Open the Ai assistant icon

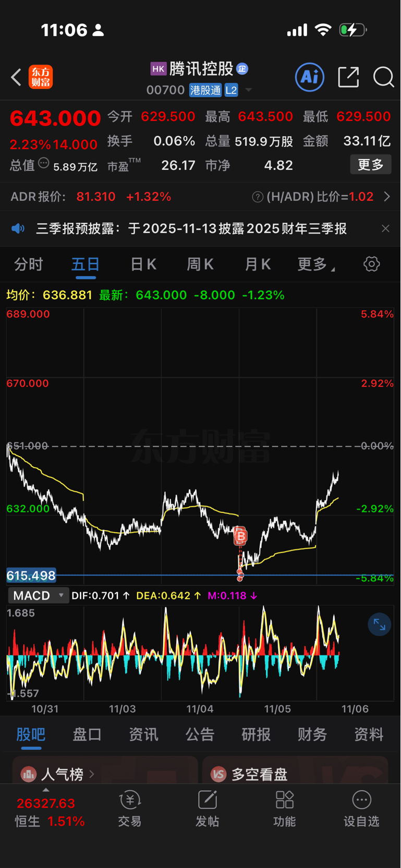click(x=310, y=77)
